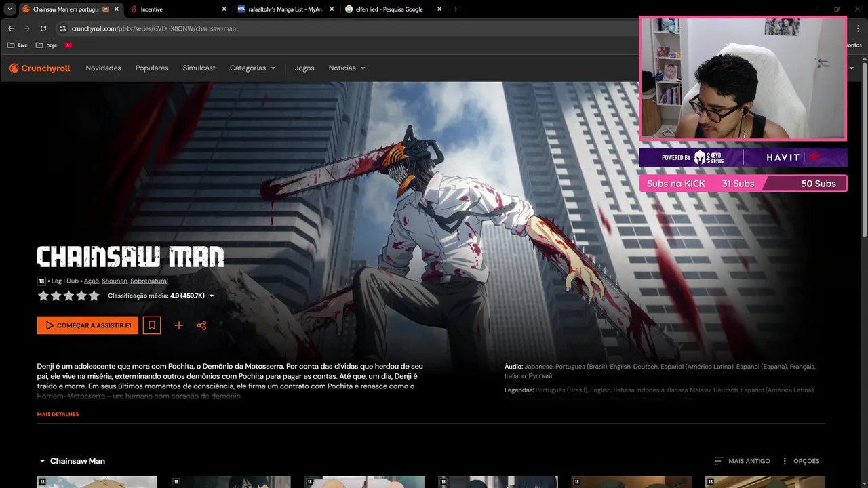
Task: Open the hoje bookmarks folder
Action: tap(47, 45)
